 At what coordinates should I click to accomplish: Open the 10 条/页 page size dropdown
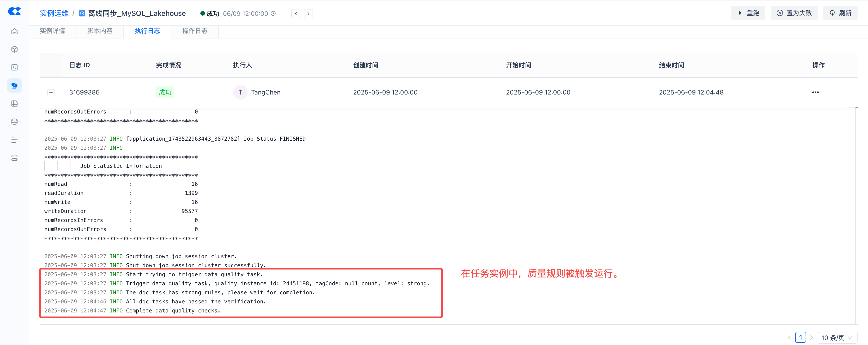point(837,338)
